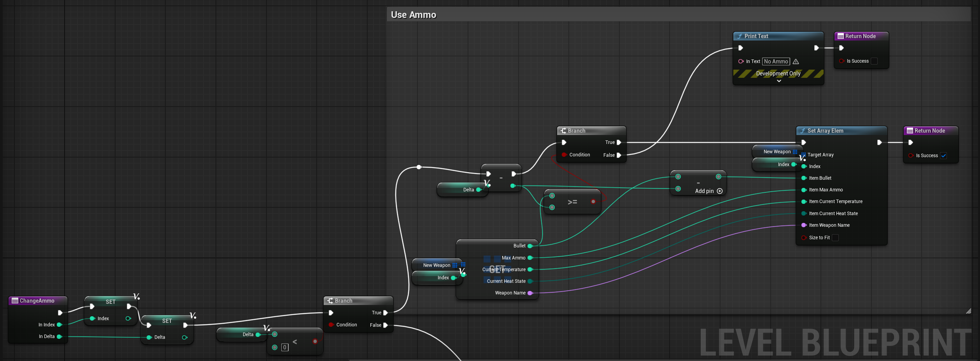Screen dimensions: 980x361
Task: Click the In Delta pin on ChangeAmmo
Action: [60, 336]
